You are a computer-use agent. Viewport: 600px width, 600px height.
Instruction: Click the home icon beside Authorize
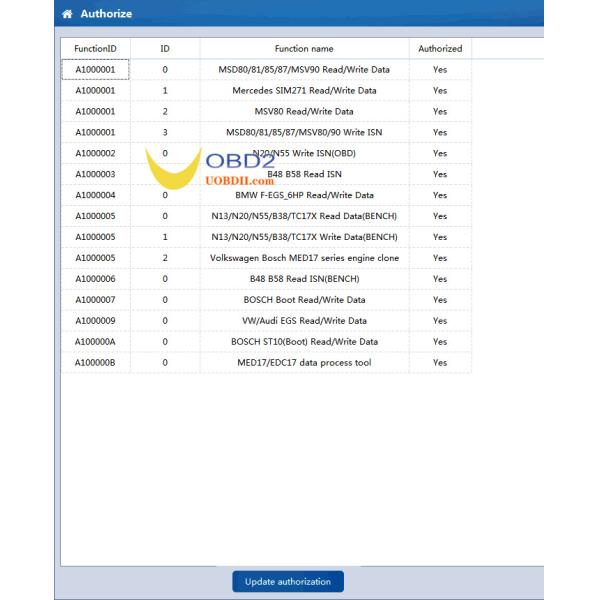pyautogui.click(x=67, y=14)
